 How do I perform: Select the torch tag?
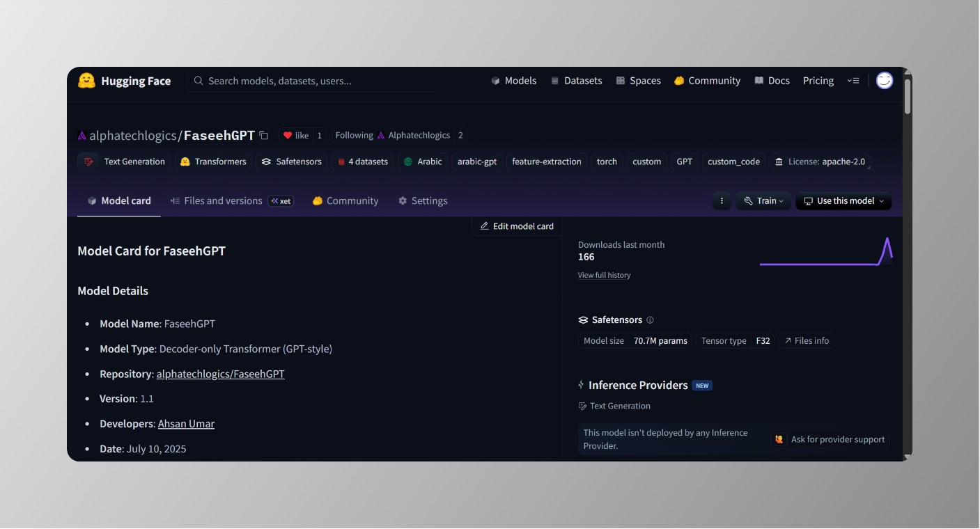click(x=607, y=161)
